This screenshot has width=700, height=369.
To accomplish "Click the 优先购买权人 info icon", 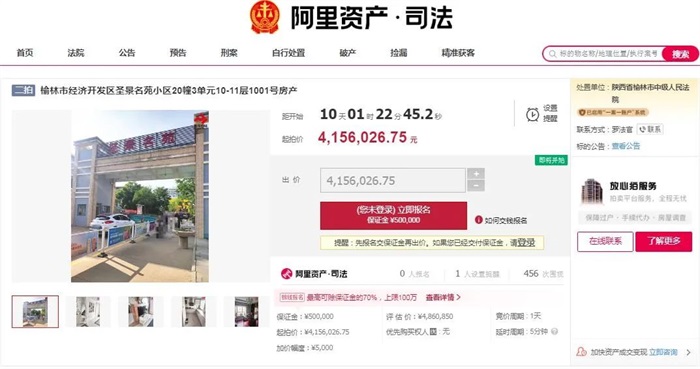I will coord(433,332).
